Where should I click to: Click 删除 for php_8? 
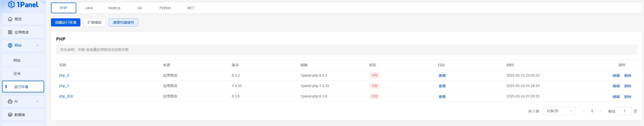pyautogui.click(x=628, y=76)
